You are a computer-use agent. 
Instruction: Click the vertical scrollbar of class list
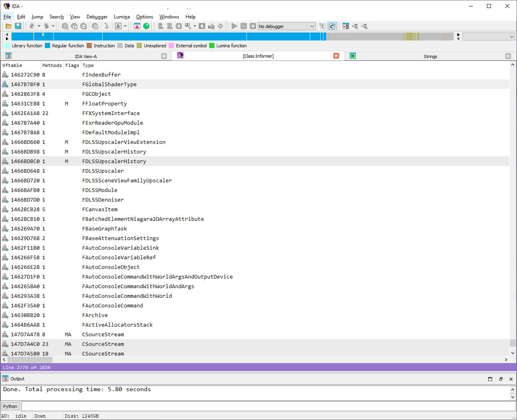pos(513,208)
